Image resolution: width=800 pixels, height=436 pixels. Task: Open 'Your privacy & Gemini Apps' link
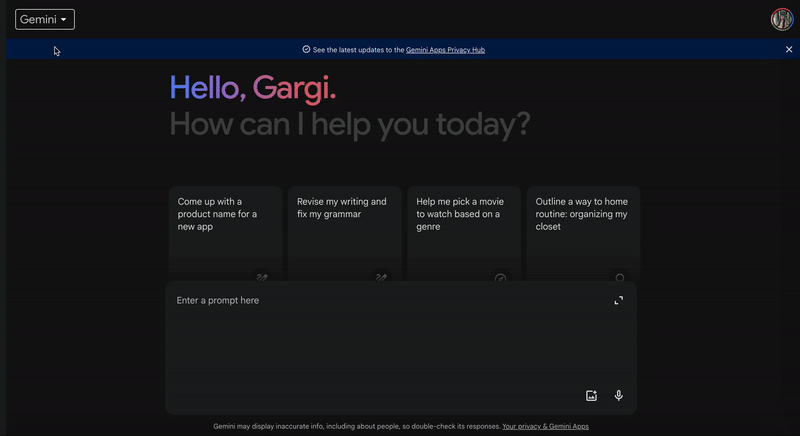545,426
